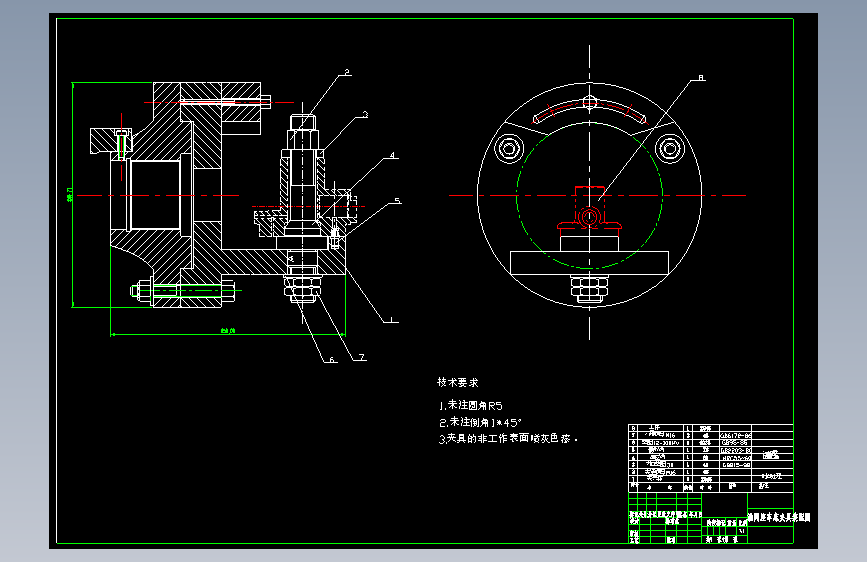
Task: Click balloon label '7' below section view
Action: click(362, 357)
